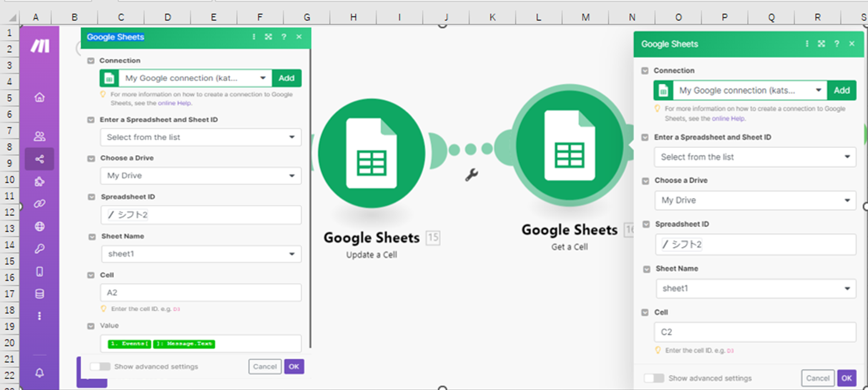This screenshot has height=390, width=868.
Task: Click the Get a Cell module circle
Action: click(x=570, y=145)
